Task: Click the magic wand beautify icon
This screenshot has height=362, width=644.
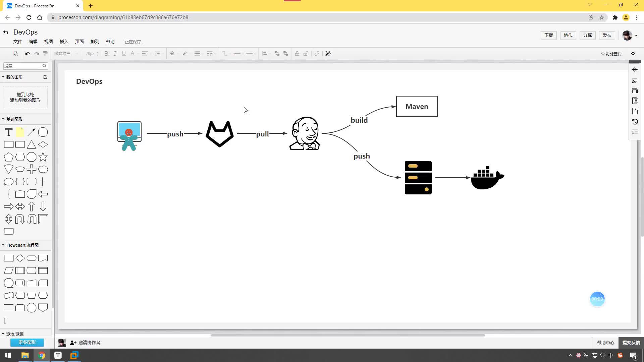Action: click(328, 54)
